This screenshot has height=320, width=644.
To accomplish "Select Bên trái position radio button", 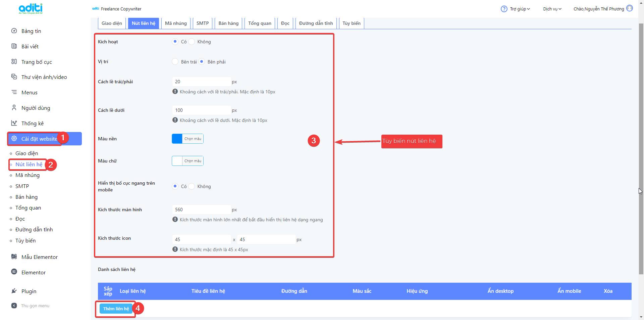I will tap(175, 62).
